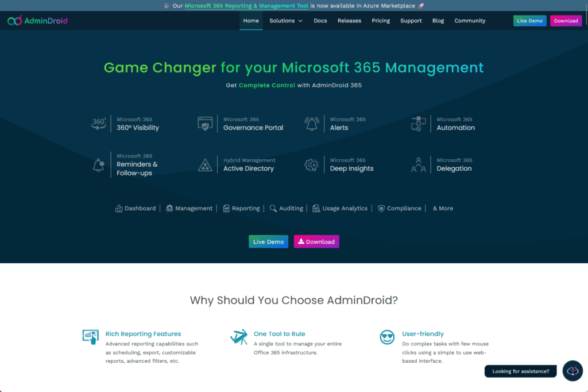Click the One Tool to Rule knife icon
This screenshot has height=392, width=588.
tap(239, 337)
